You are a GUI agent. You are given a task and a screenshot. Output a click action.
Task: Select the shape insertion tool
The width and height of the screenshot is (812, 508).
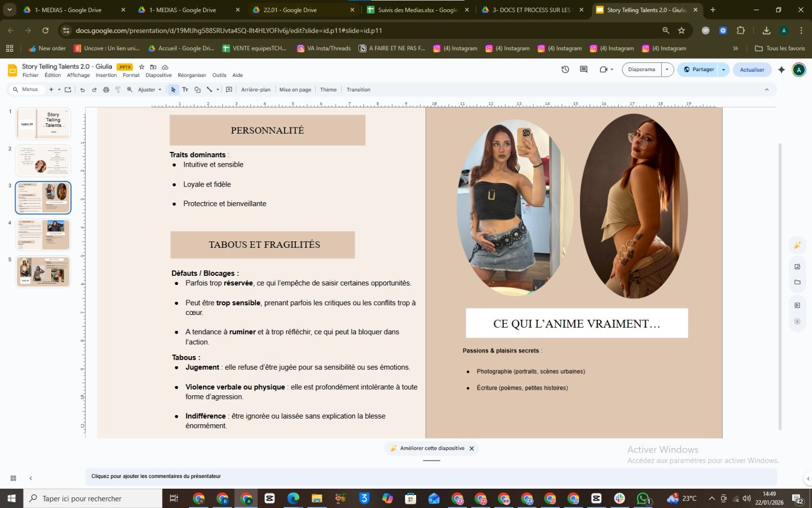coord(197,90)
